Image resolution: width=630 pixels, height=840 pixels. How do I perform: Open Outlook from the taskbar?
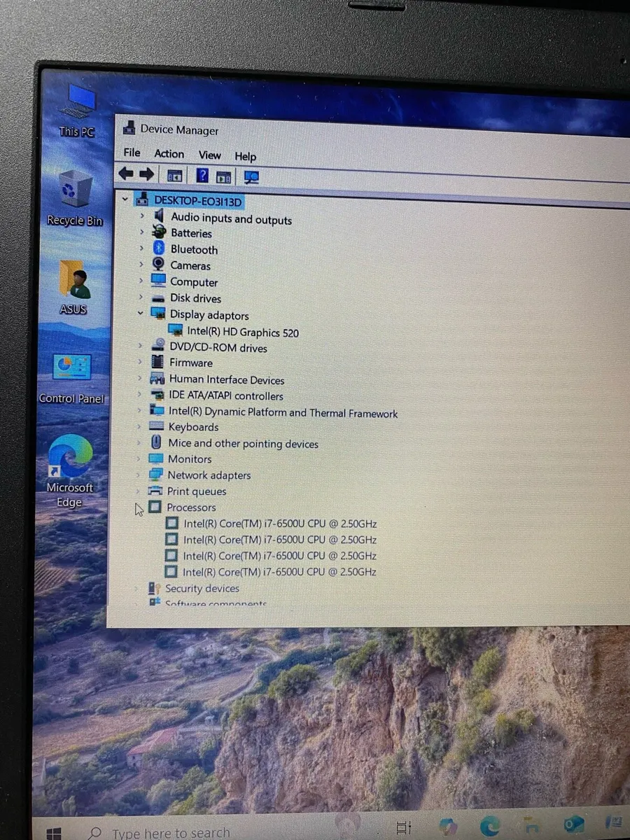[573, 823]
